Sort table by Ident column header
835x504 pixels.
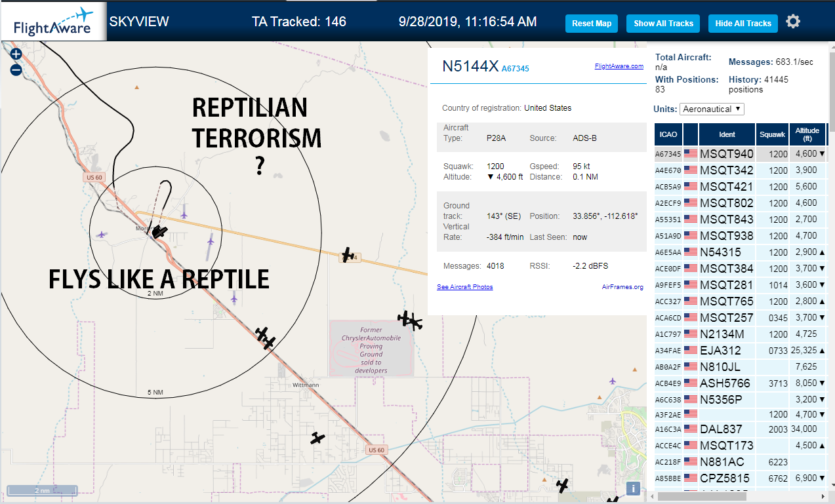click(x=727, y=134)
